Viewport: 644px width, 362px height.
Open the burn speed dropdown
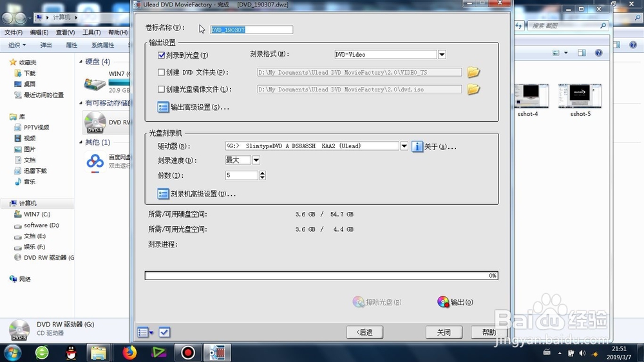[256, 160]
